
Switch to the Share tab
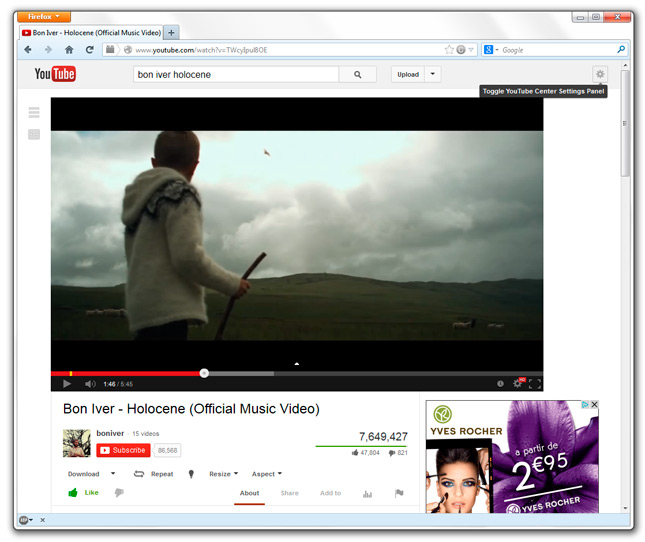pyautogui.click(x=290, y=493)
